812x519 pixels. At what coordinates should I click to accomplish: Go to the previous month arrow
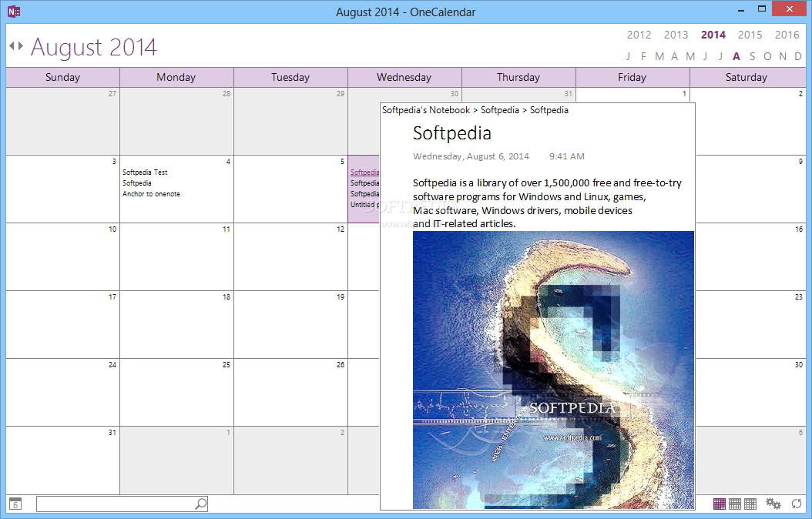coord(12,46)
